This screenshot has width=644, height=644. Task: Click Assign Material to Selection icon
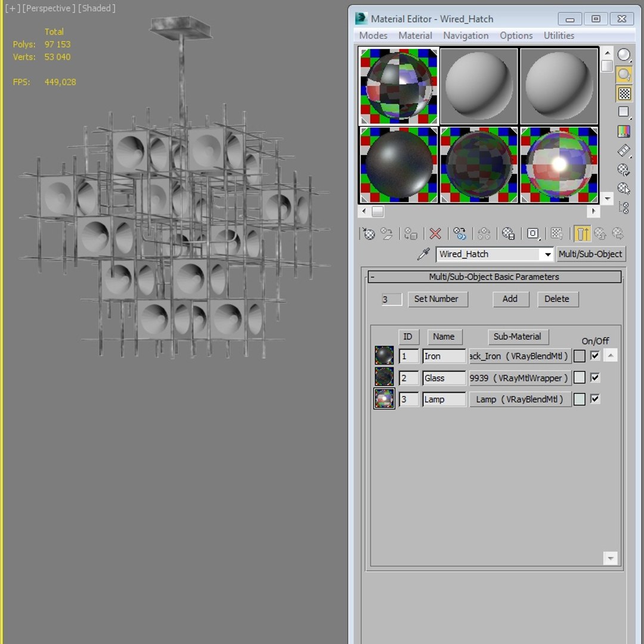coord(411,234)
